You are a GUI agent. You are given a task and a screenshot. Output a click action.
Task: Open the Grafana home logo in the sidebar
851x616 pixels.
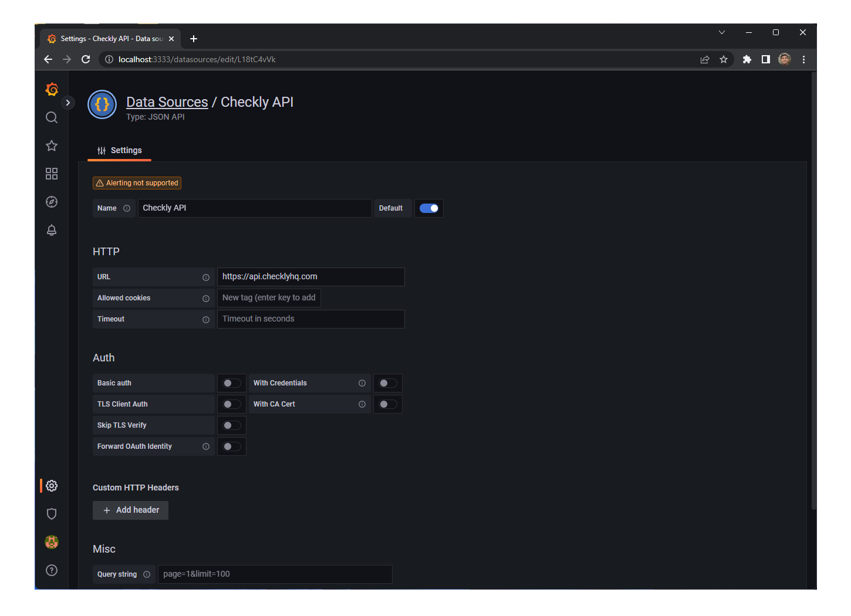click(52, 89)
